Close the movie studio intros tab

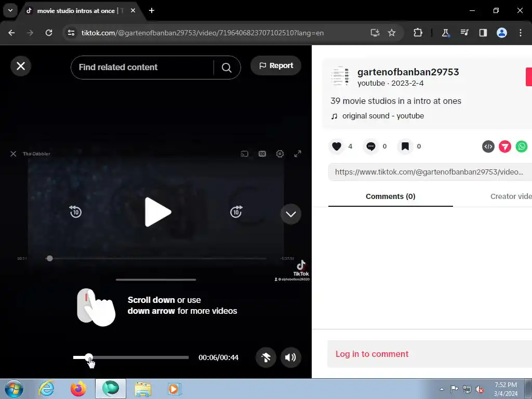click(x=133, y=10)
